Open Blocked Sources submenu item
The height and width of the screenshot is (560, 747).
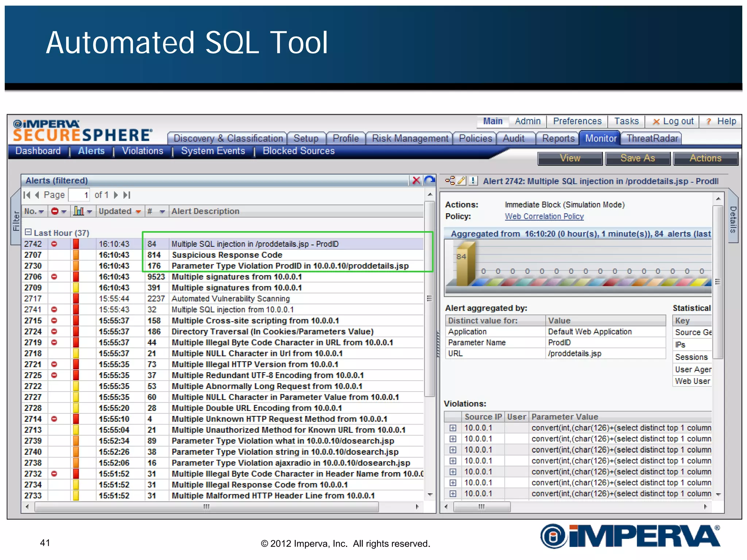click(299, 151)
